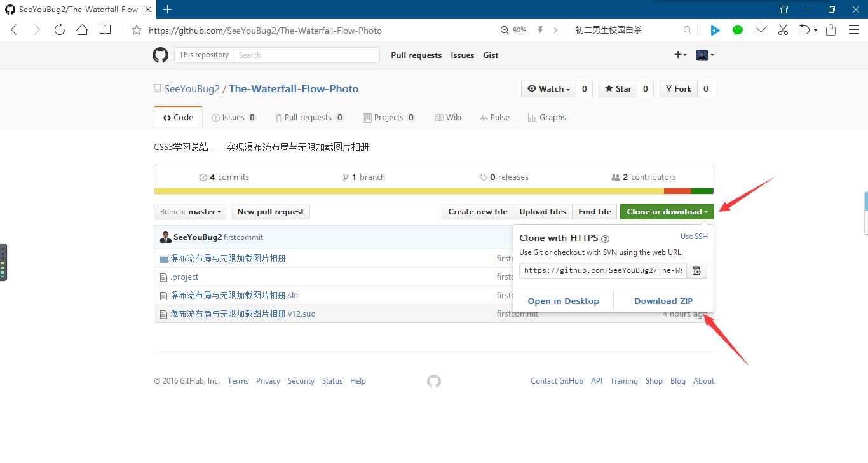Switch to the Code tab
868x463 pixels.
click(178, 118)
